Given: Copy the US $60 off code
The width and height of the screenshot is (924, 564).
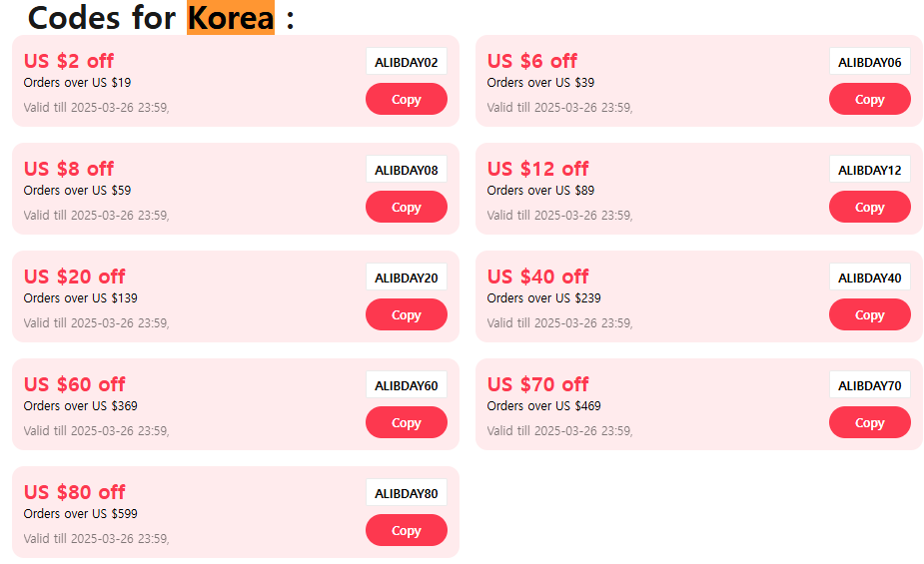Looking at the screenshot, I should [406, 422].
